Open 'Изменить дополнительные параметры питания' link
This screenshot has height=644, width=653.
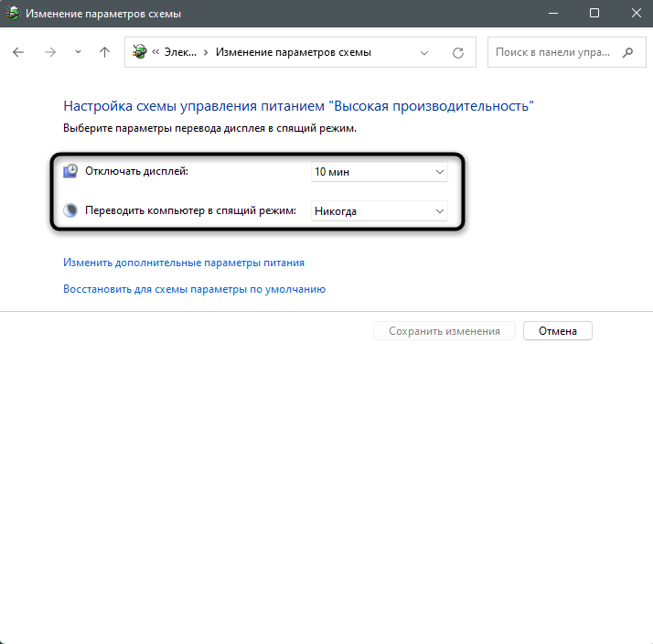(184, 263)
